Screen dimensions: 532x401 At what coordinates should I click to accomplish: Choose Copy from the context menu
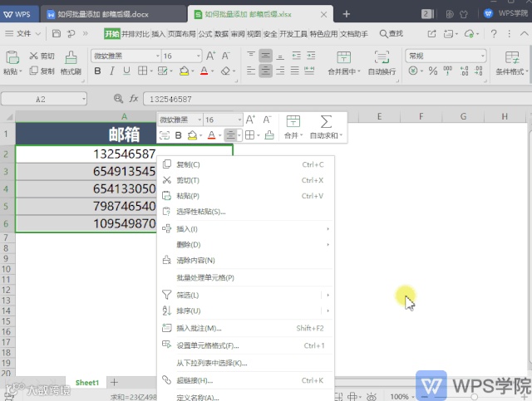[x=245, y=164]
